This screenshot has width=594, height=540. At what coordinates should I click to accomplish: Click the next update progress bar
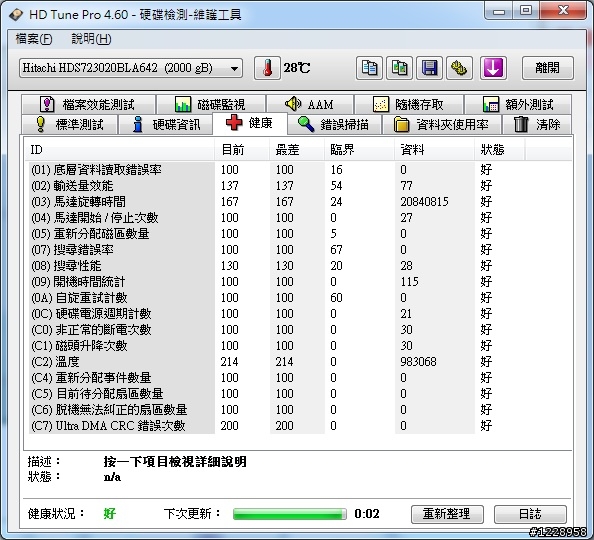click(290, 514)
